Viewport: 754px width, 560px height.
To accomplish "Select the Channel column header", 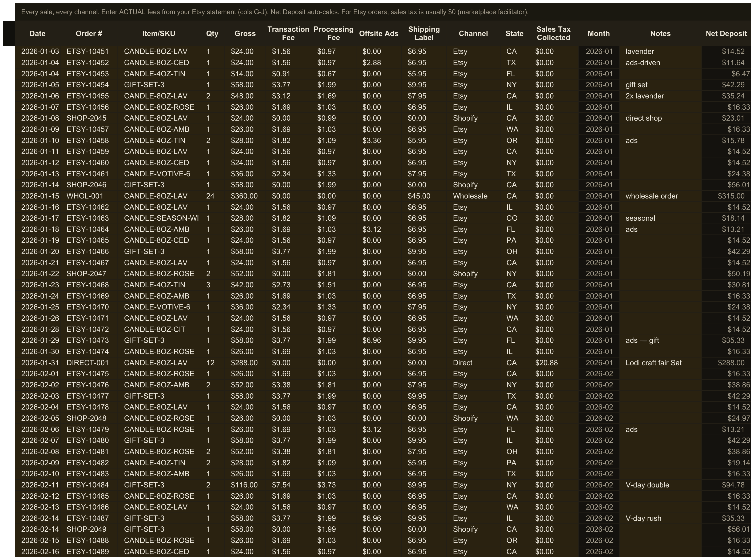I will (x=473, y=34).
